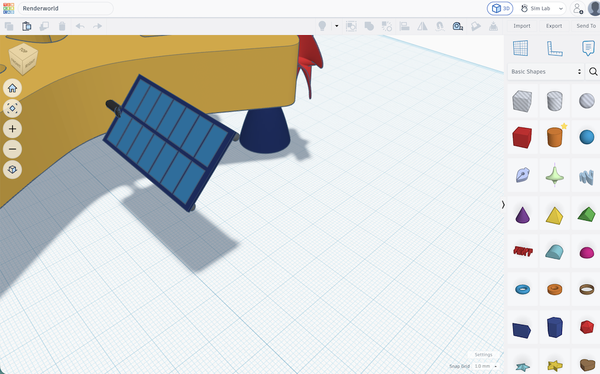
Task: Click the Import button
Action: click(522, 26)
